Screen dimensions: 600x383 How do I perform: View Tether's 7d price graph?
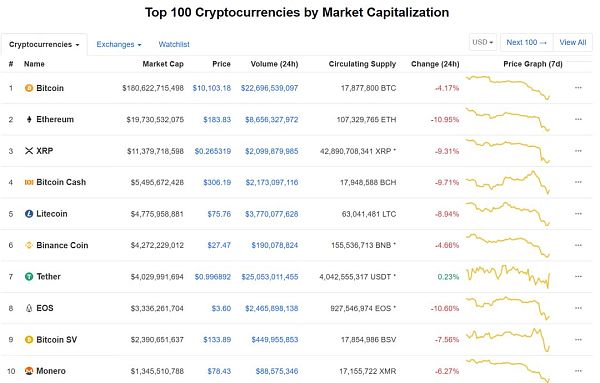pyautogui.click(x=508, y=276)
